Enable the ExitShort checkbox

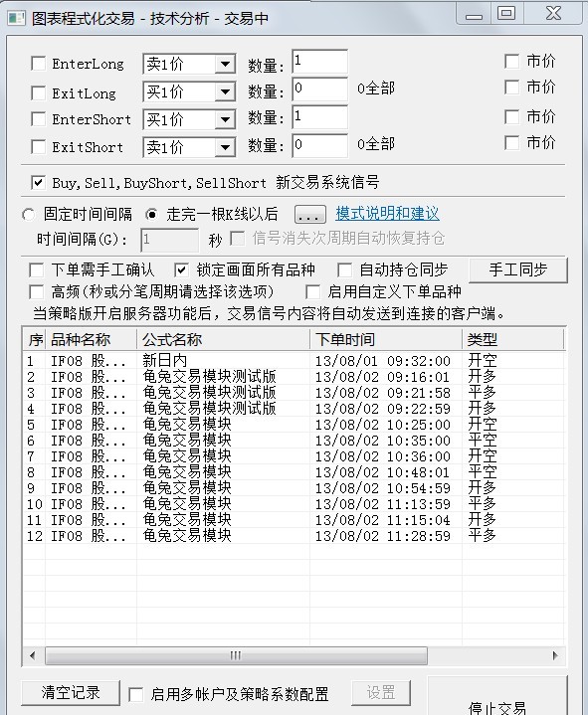click(38, 147)
